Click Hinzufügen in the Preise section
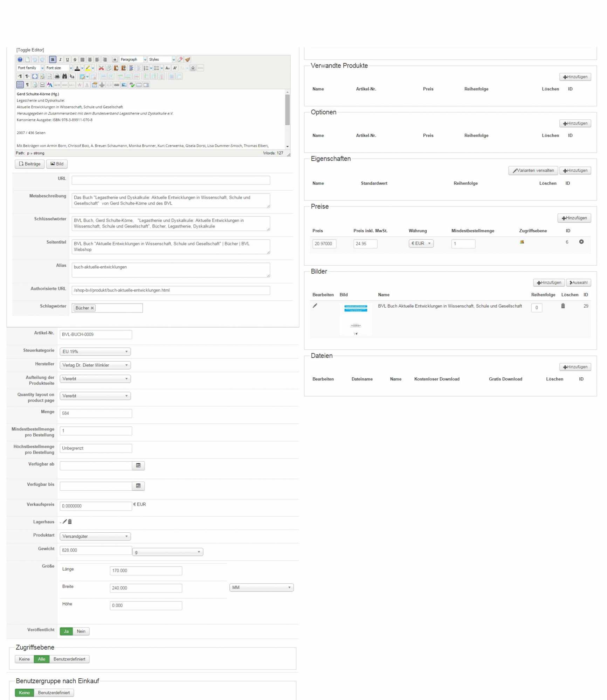 pyautogui.click(x=574, y=218)
